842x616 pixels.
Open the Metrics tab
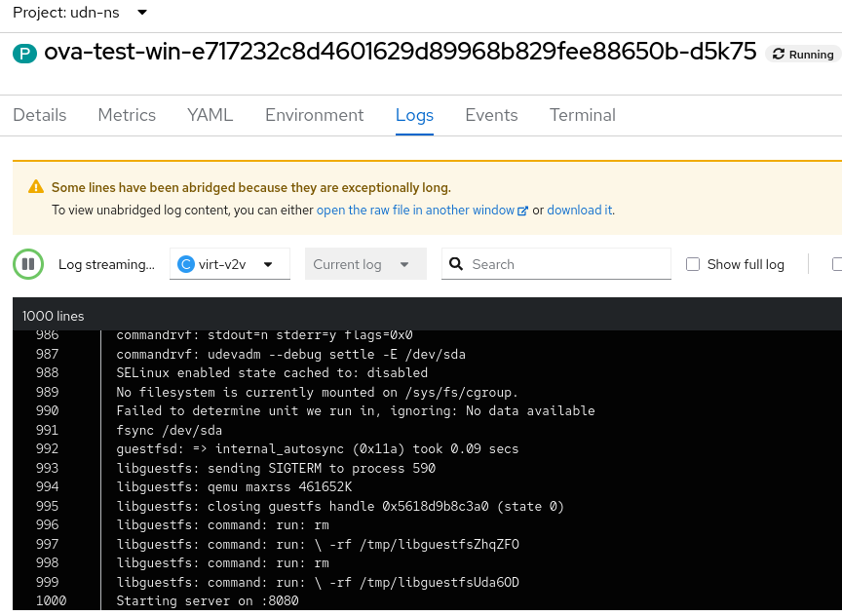127,115
